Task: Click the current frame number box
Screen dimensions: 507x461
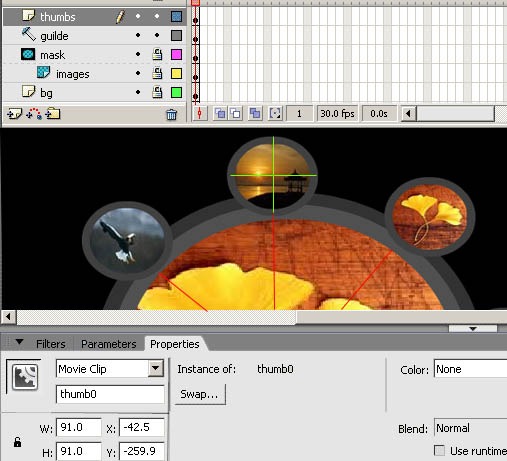Action: [299, 114]
